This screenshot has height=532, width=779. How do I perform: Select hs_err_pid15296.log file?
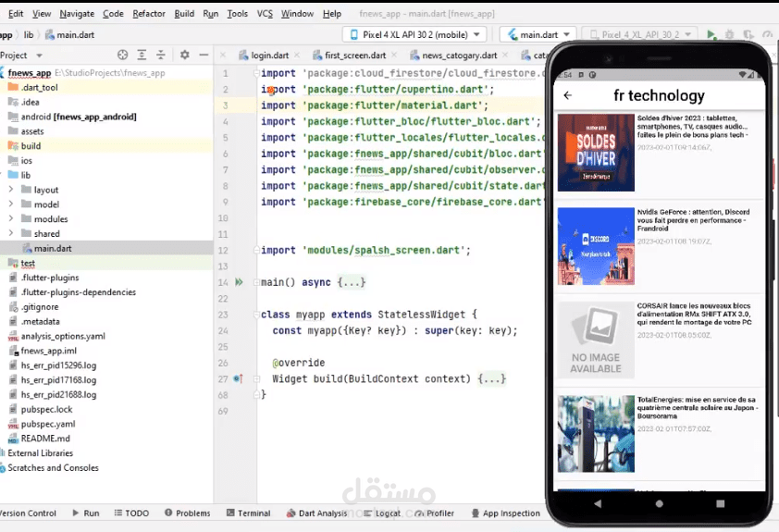[58, 365]
